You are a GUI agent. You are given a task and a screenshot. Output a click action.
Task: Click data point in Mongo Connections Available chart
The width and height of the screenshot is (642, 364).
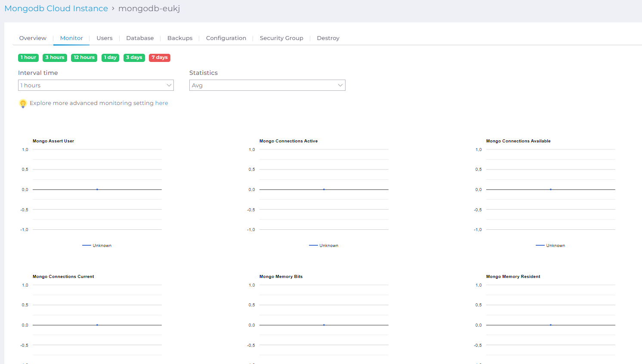click(x=551, y=189)
